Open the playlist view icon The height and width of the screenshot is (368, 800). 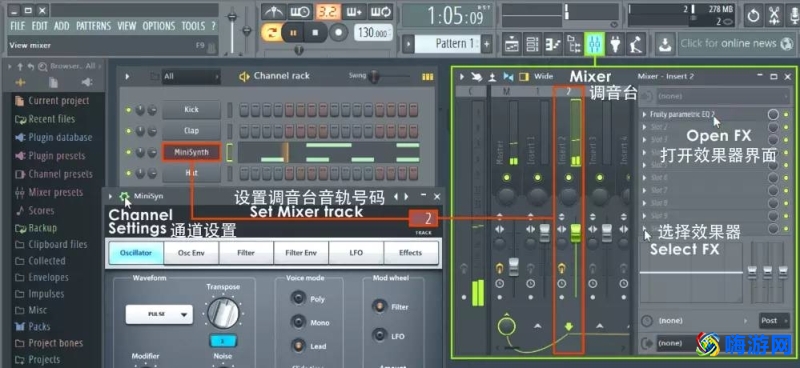pos(512,45)
